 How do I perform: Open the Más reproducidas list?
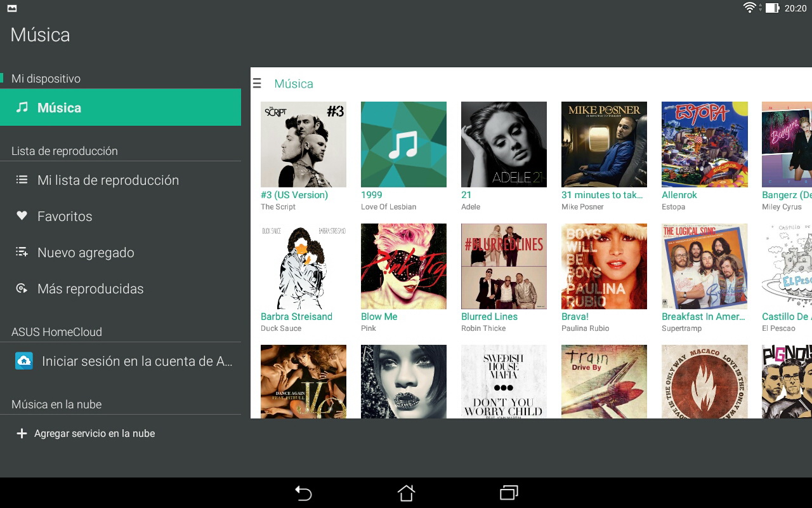(x=90, y=289)
